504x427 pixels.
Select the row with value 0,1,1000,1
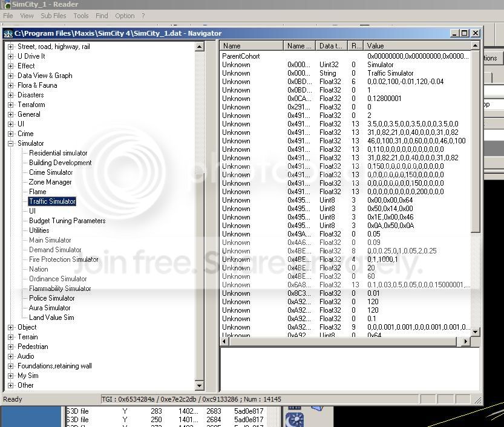[345, 259]
